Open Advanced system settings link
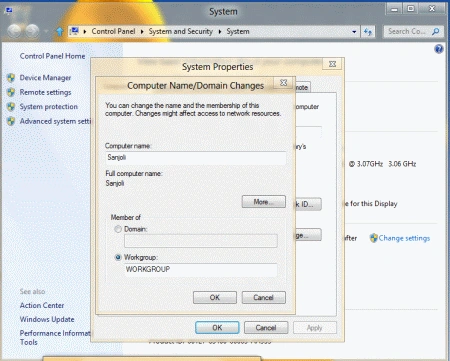450x361 pixels. [x=55, y=121]
